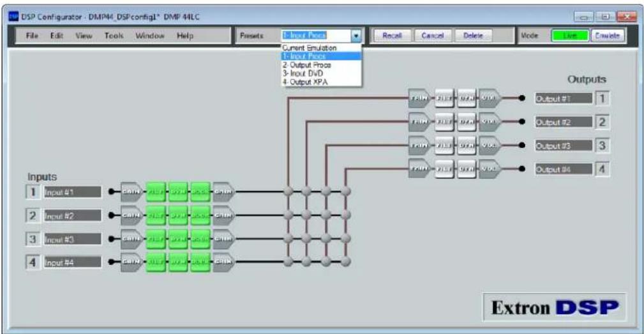Open Output #2 TRIM block

[x=419, y=121]
